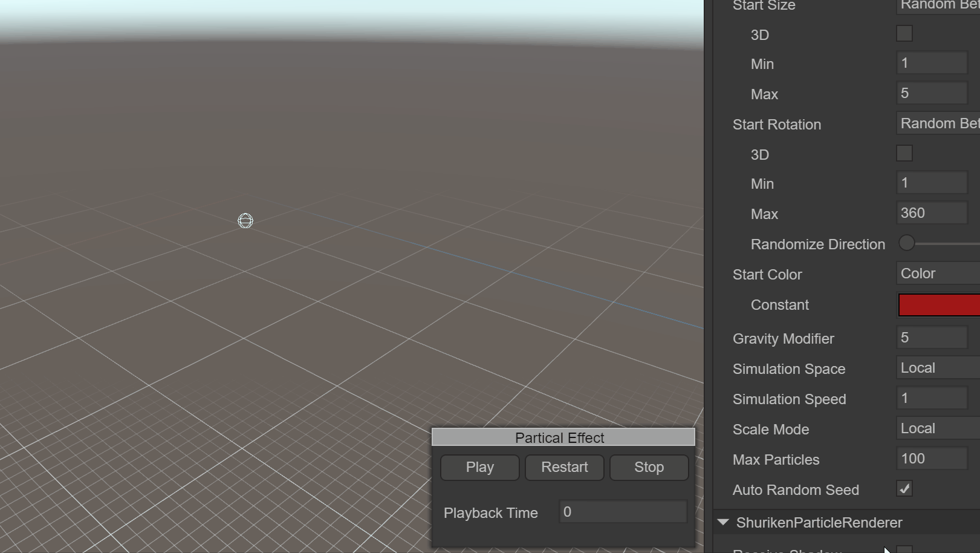Open the Start Color mode dropdown
The width and height of the screenshot is (980, 553).
tap(938, 273)
